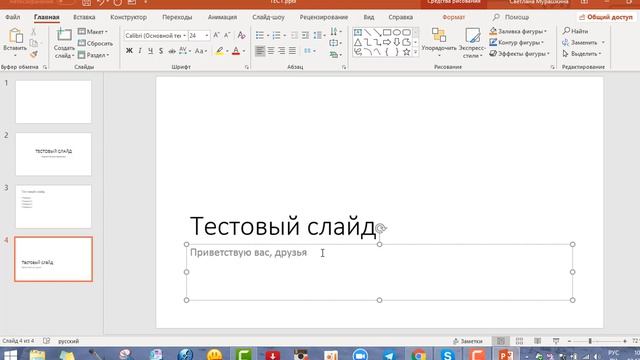The width and height of the screenshot is (640, 360).
Task: Switch to Transitions (Переходы) tab
Action: [x=177, y=17]
